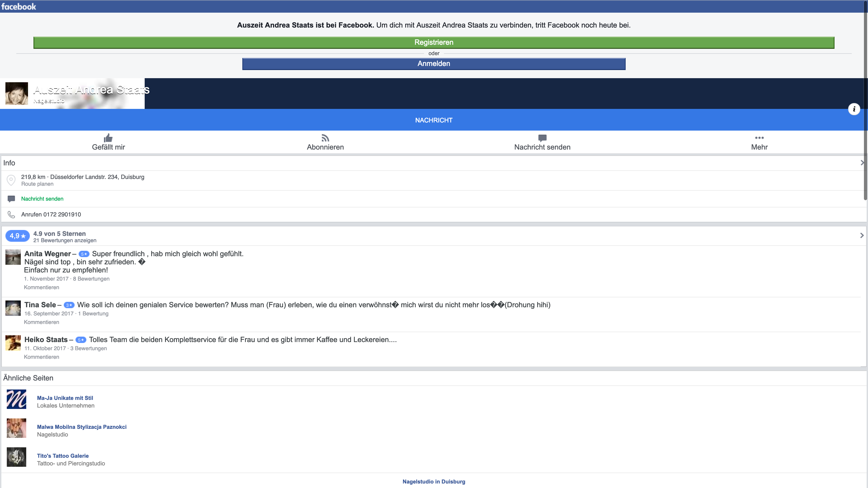Expand the Info section chevron

pos(862,163)
